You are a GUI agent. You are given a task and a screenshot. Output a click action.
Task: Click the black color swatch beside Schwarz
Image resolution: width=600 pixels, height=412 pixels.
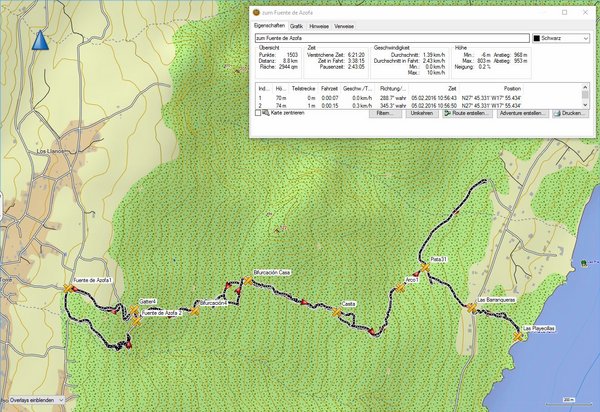tap(536, 37)
